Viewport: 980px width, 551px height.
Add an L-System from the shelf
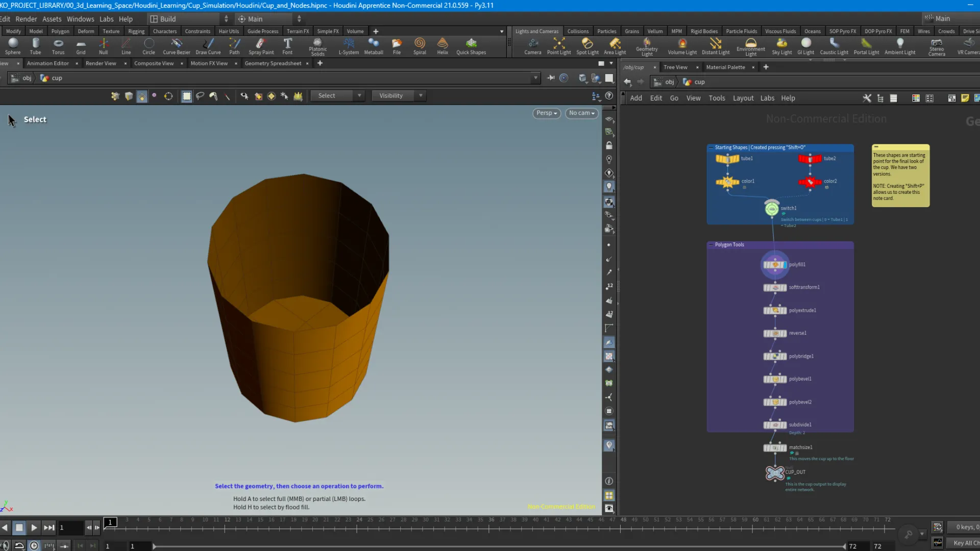click(349, 46)
